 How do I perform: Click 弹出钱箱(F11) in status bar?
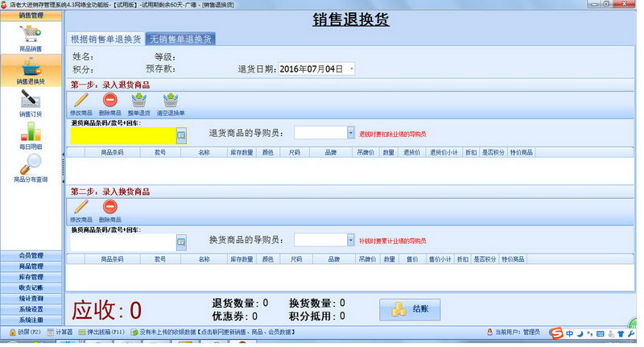(101, 332)
